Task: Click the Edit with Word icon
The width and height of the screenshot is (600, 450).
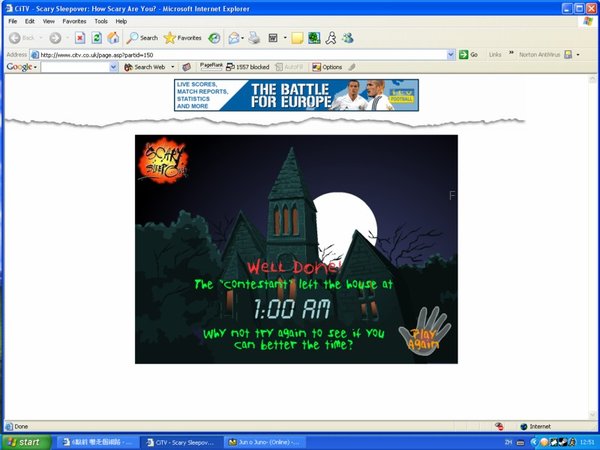Action: [x=273, y=38]
